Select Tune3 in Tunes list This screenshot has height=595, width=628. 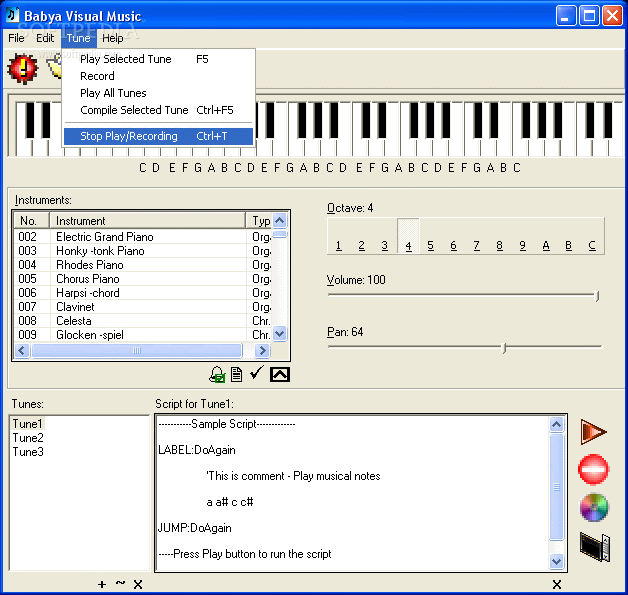pyautogui.click(x=28, y=452)
